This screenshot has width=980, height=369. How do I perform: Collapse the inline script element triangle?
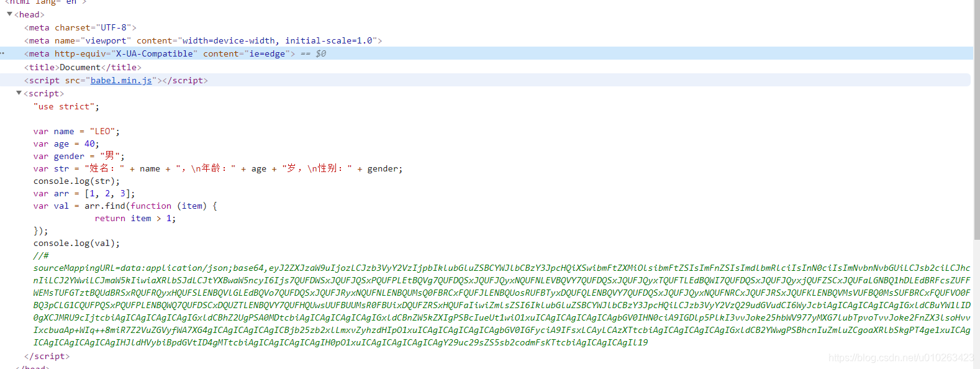pyautogui.click(x=19, y=93)
